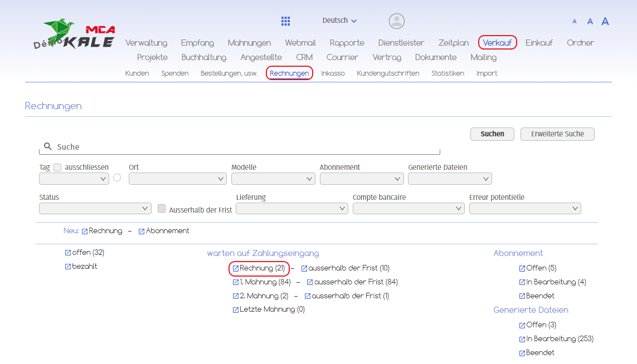
Task: Open the Rechnung (21) link
Action: pos(259,268)
